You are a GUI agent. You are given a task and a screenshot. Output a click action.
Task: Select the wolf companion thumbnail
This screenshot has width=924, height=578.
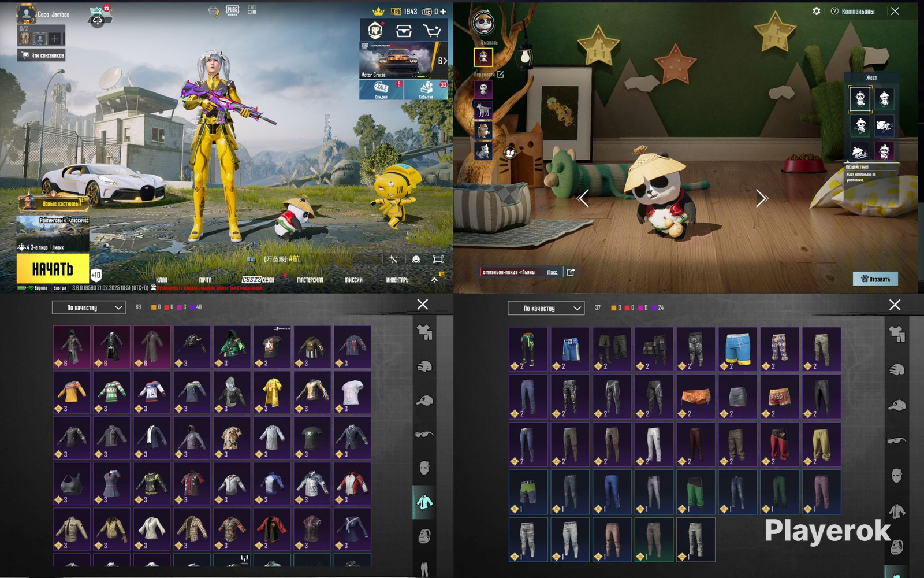pos(483,109)
